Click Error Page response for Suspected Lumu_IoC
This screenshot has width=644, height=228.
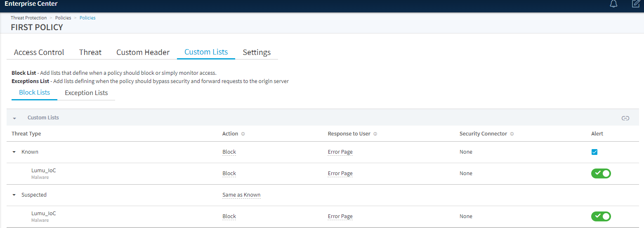[x=340, y=216]
